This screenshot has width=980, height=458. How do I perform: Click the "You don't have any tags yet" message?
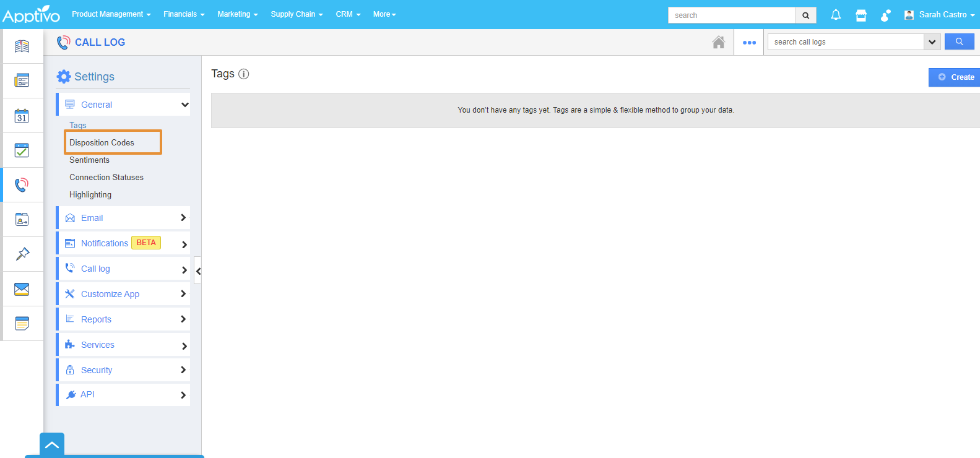(596, 110)
